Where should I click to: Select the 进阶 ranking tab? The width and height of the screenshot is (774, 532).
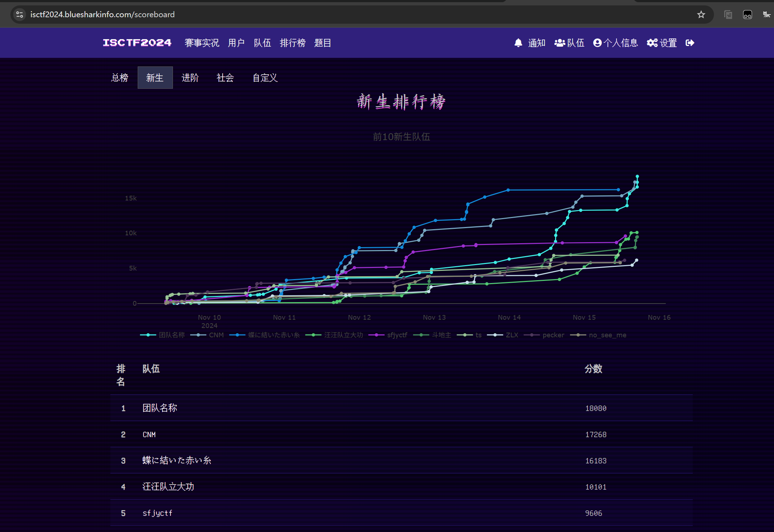click(190, 78)
